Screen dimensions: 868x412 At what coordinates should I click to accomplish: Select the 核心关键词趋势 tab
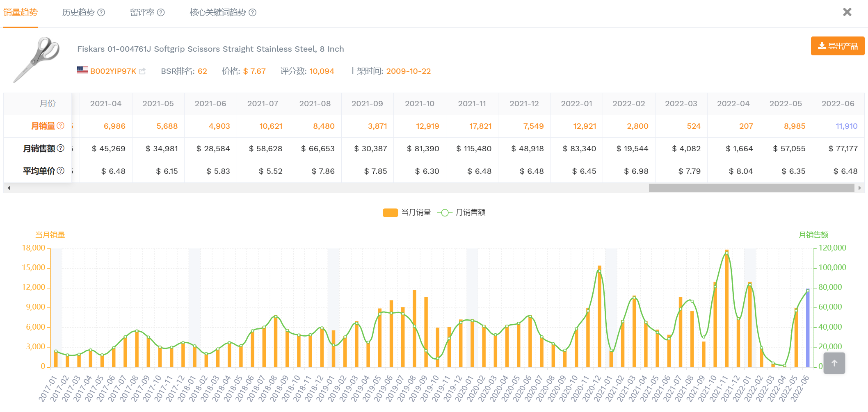coord(217,13)
